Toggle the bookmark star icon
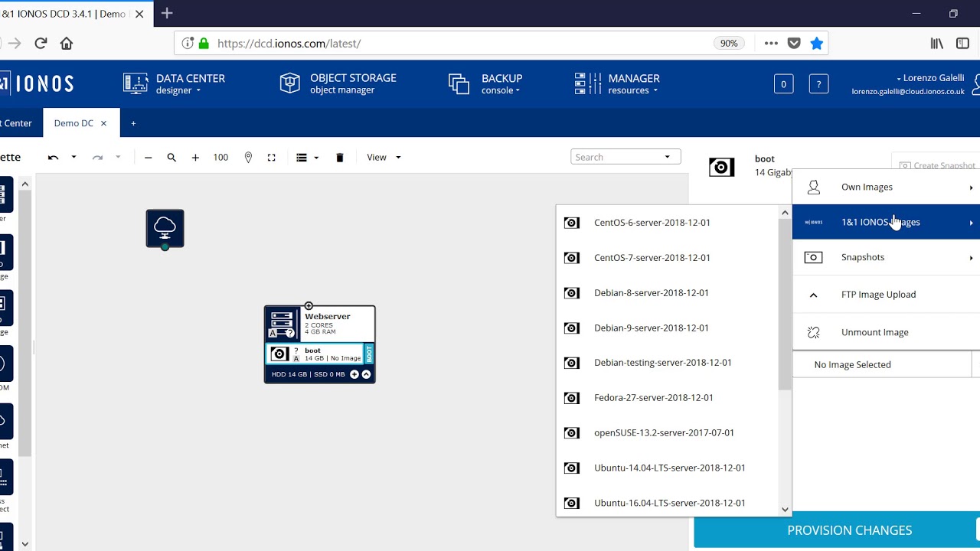The height and width of the screenshot is (551, 980). [x=817, y=44]
